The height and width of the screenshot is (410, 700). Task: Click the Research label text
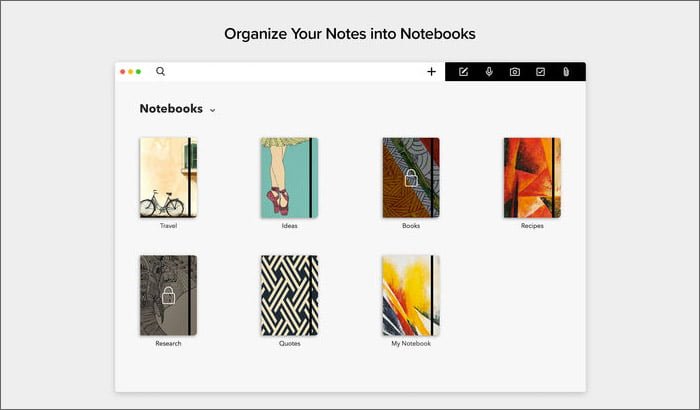168,343
